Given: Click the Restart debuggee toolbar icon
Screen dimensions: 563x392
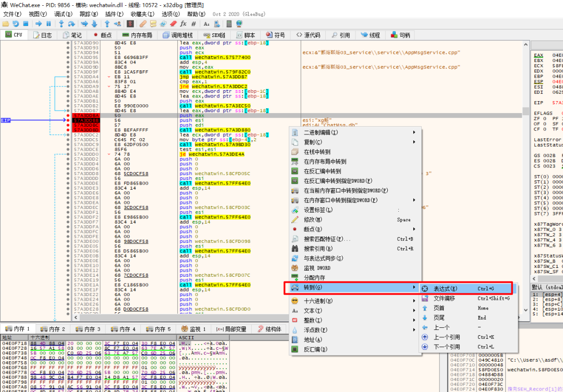Looking at the screenshot, I should click(16, 23).
